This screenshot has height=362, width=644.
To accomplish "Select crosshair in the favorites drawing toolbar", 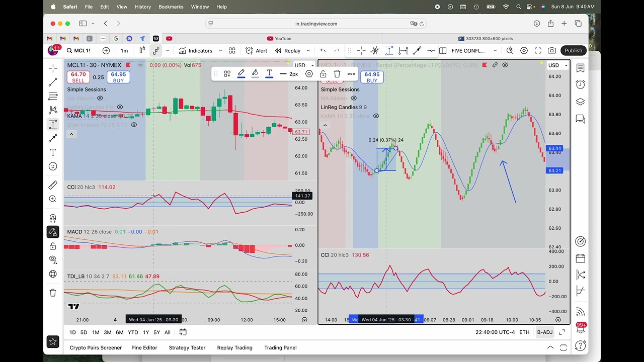I will [361, 51].
